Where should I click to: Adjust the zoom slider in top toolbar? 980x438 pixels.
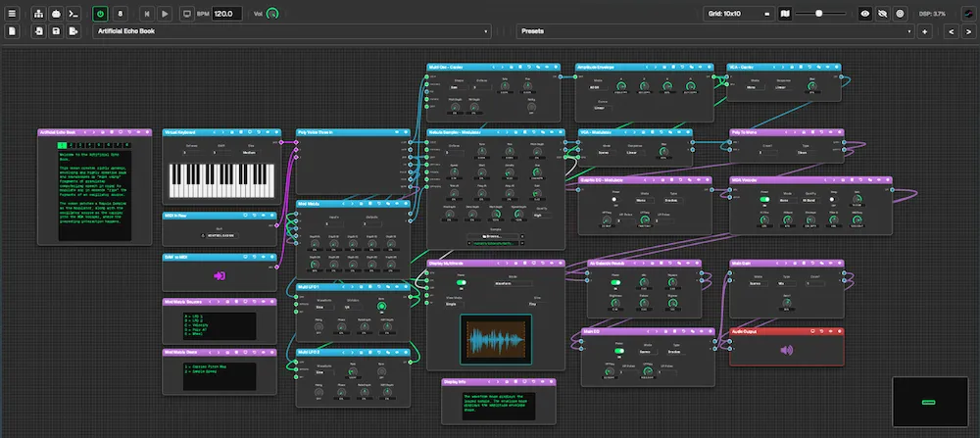pos(818,13)
